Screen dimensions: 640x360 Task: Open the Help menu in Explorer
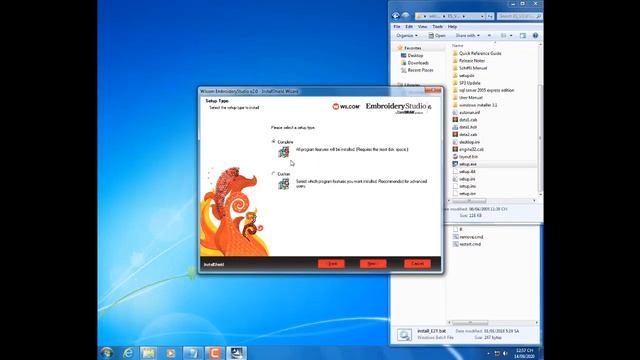coord(452,27)
